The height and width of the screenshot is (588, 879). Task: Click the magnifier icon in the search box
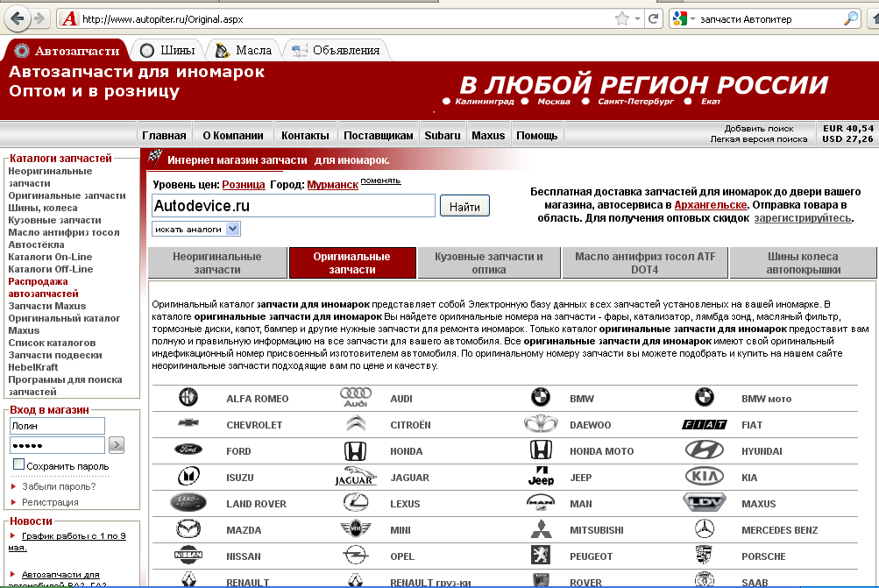[850, 19]
